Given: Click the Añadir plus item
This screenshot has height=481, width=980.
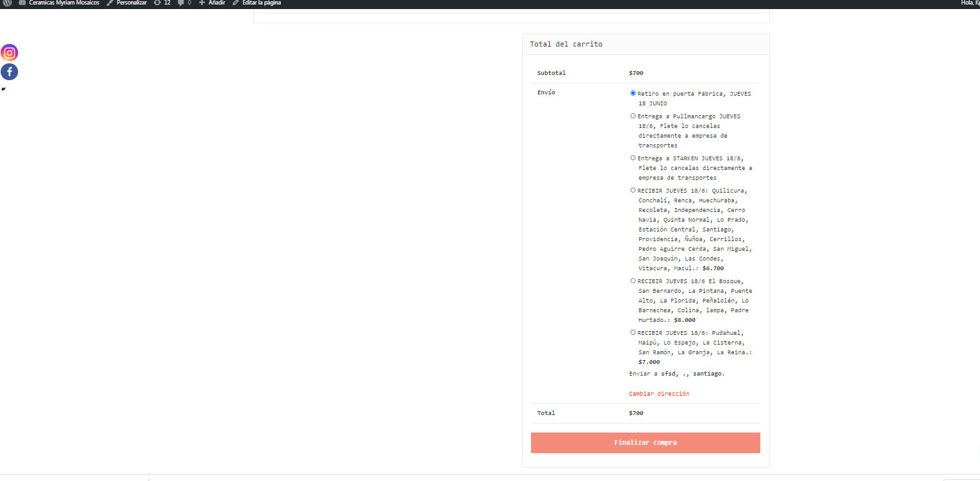Looking at the screenshot, I should click(212, 3).
